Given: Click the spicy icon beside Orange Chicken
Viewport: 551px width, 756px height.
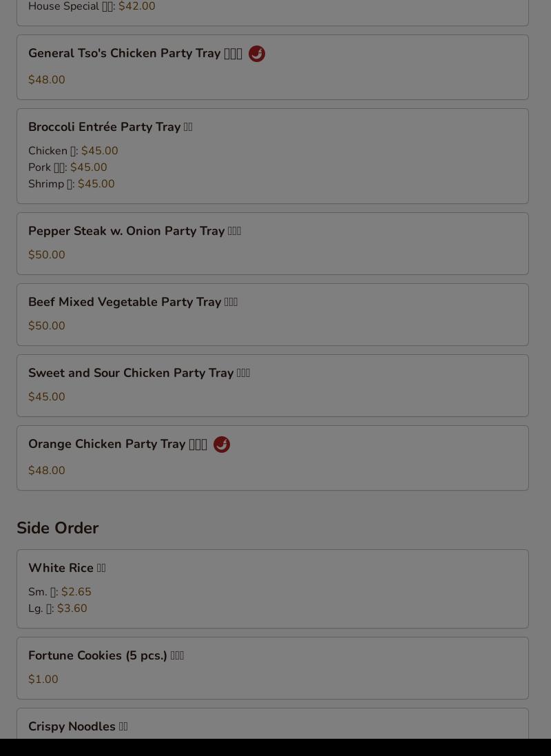Looking at the screenshot, I should tap(221, 444).
